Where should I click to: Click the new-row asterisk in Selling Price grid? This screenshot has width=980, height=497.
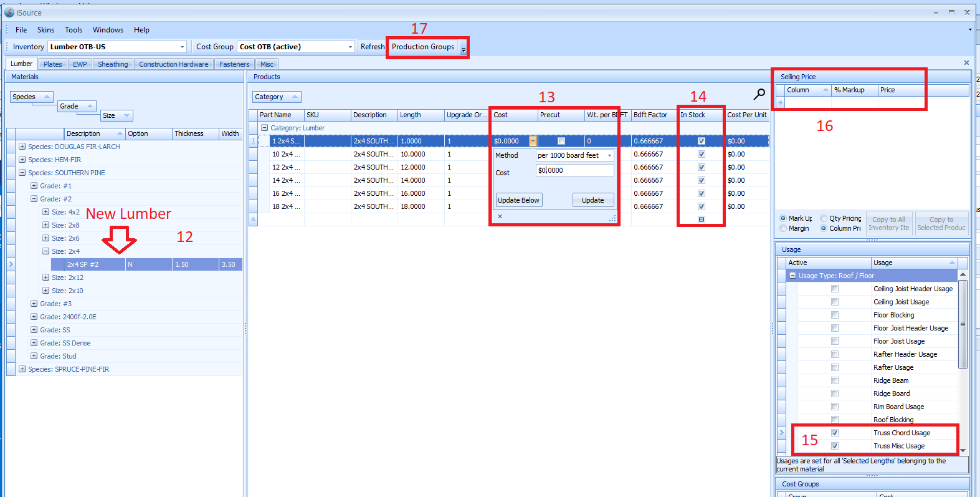[x=780, y=102]
